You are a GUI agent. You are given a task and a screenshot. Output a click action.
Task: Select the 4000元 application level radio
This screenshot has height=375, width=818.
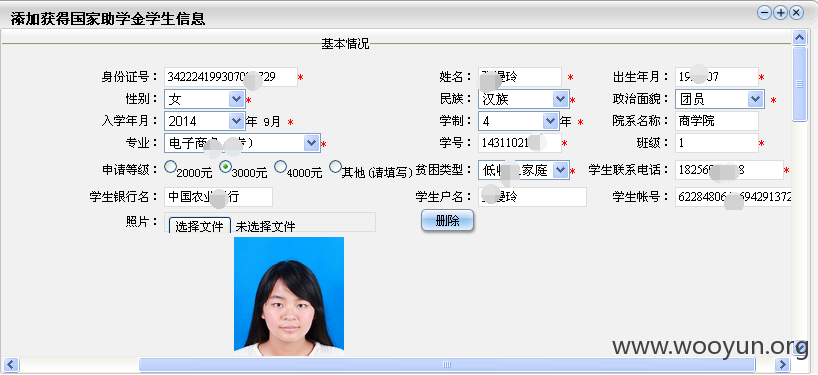click(280, 166)
